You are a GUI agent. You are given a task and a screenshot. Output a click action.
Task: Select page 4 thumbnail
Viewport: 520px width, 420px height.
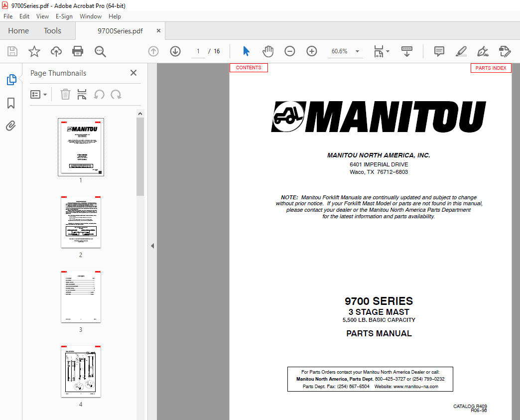[x=81, y=371]
